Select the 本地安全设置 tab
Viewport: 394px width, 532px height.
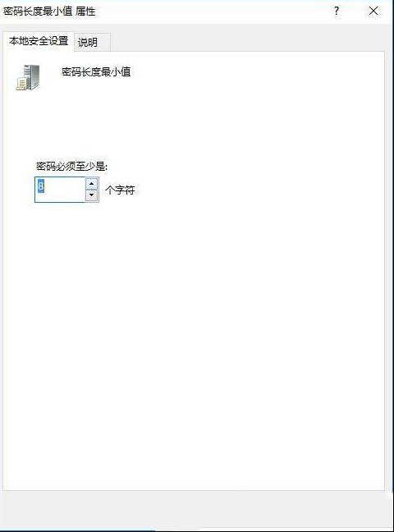click(x=39, y=41)
